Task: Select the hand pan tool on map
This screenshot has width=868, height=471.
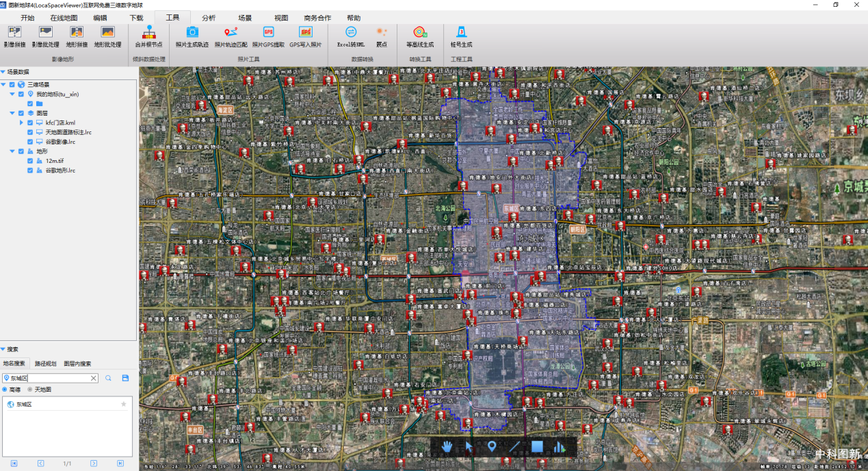Action: pyautogui.click(x=447, y=447)
